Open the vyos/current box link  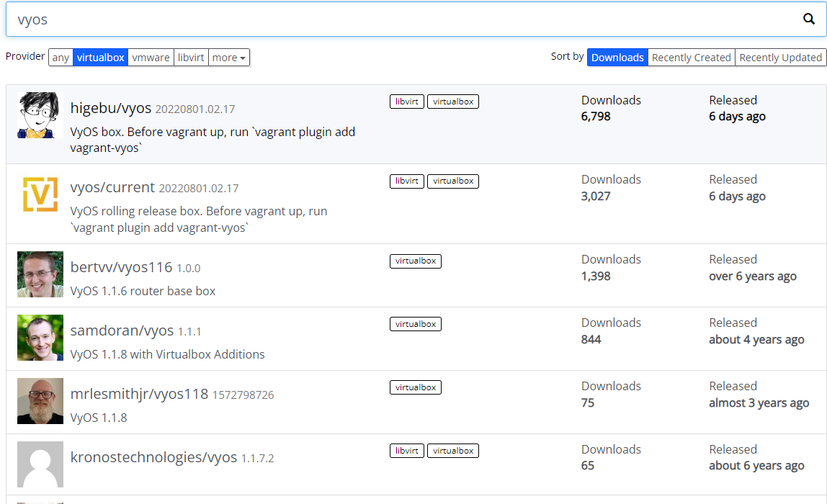point(112,187)
